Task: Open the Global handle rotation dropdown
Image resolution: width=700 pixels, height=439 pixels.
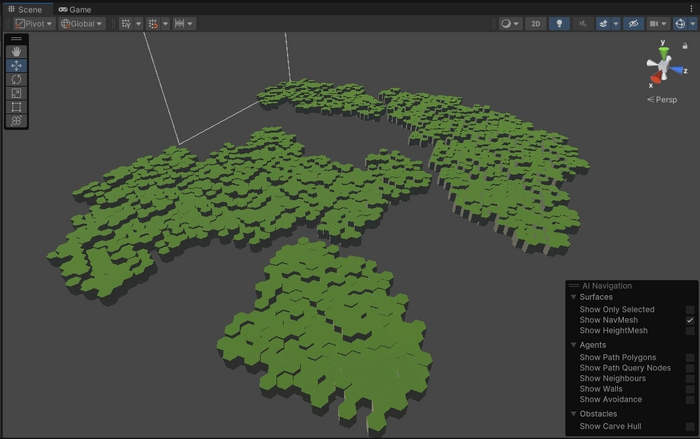Action: click(82, 23)
